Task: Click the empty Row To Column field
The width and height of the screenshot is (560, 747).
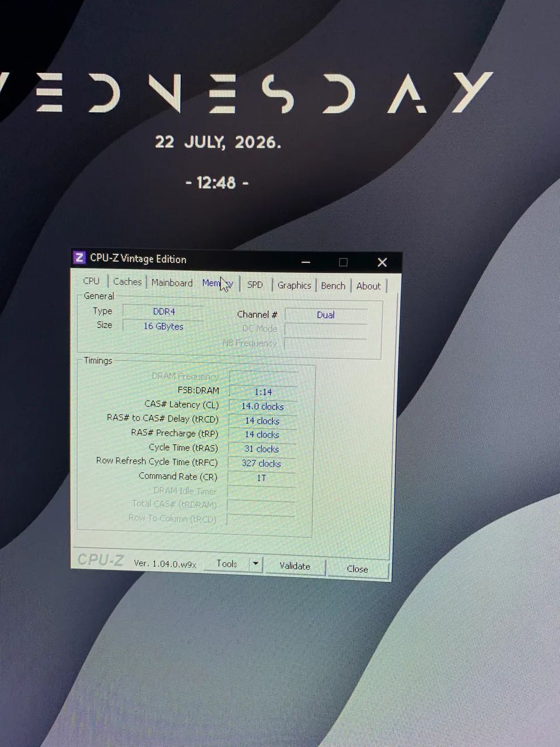Action: click(x=260, y=520)
